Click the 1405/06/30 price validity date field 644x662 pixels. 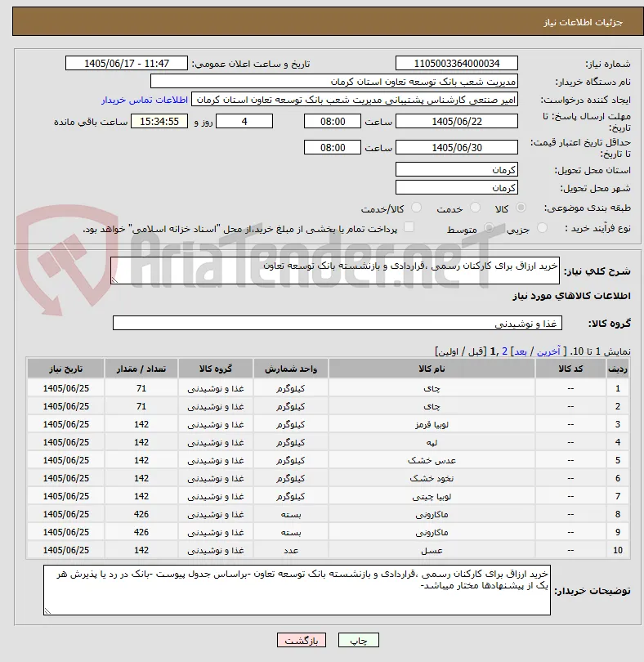[457, 147]
